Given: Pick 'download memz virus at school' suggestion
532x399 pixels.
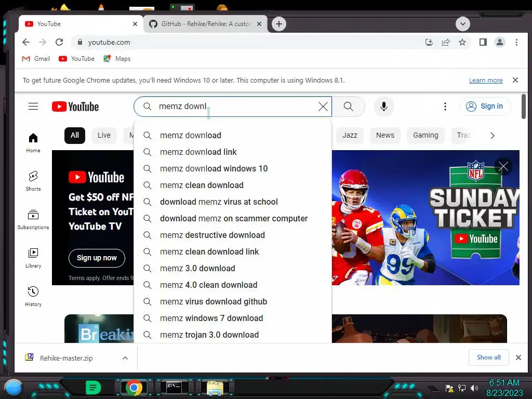Looking at the screenshot, I should click(x=233, y=202).
